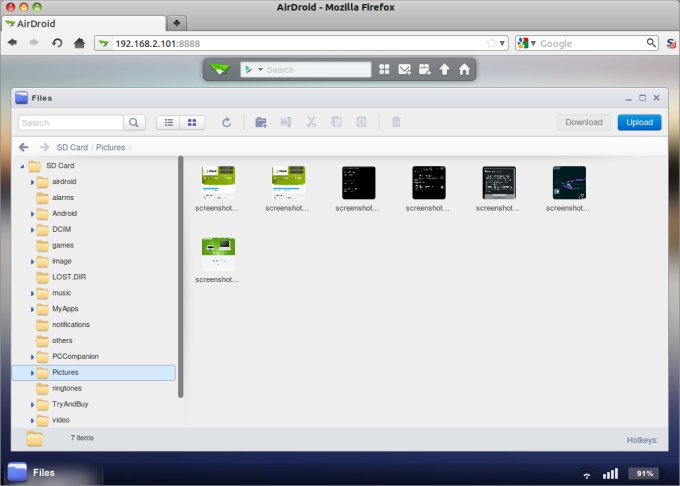
Task: Click the Download button
Action: (x=584, y=122)
